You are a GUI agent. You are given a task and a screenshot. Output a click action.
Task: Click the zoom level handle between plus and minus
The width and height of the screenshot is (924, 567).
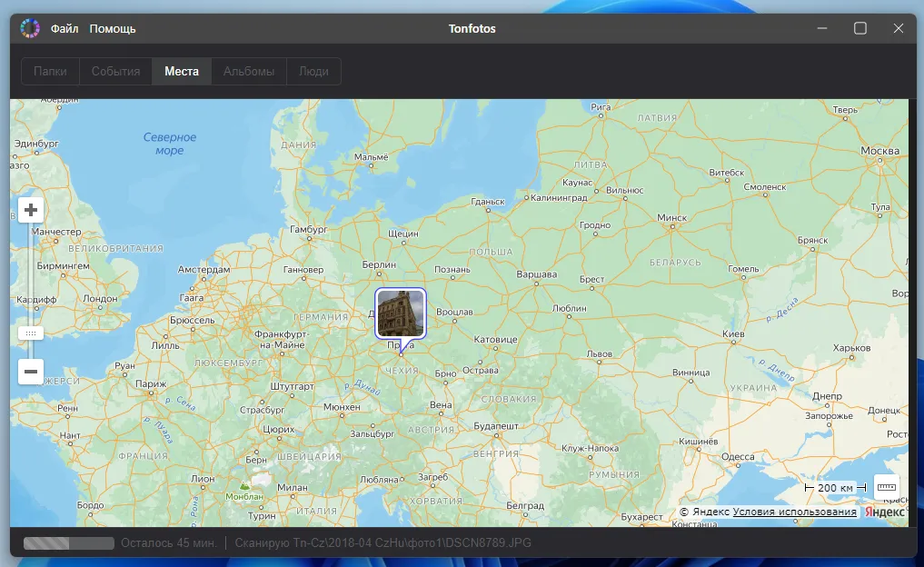pyautogui.click(x=31, y=333)
